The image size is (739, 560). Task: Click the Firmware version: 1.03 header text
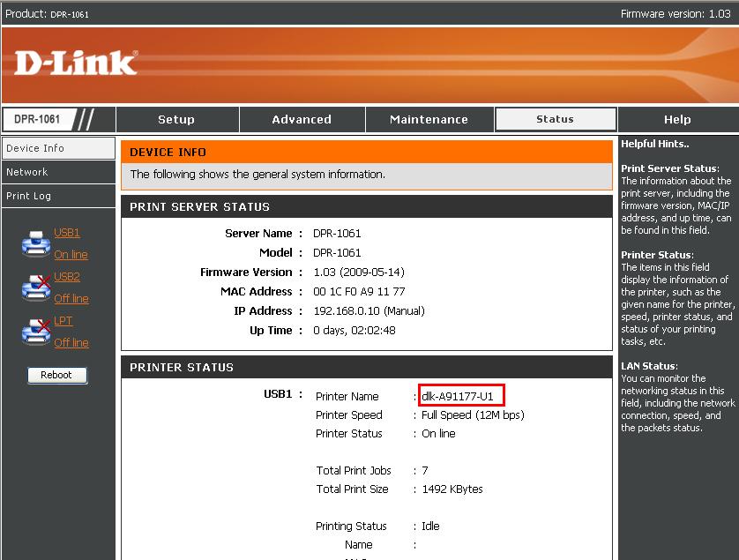coord(676,14)
